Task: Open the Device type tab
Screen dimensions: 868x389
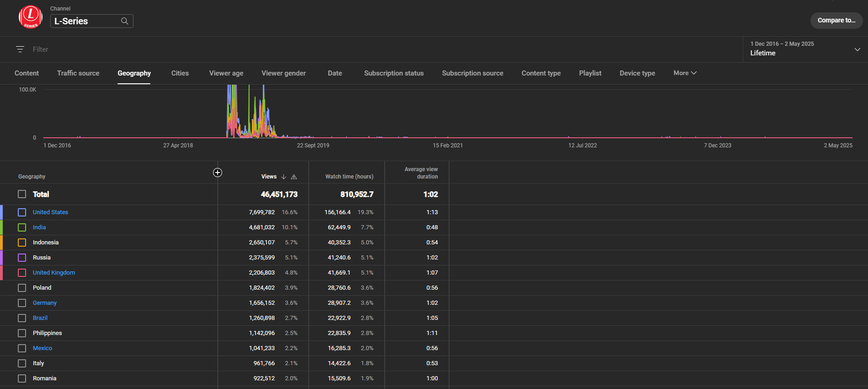Action: (637, 73)
